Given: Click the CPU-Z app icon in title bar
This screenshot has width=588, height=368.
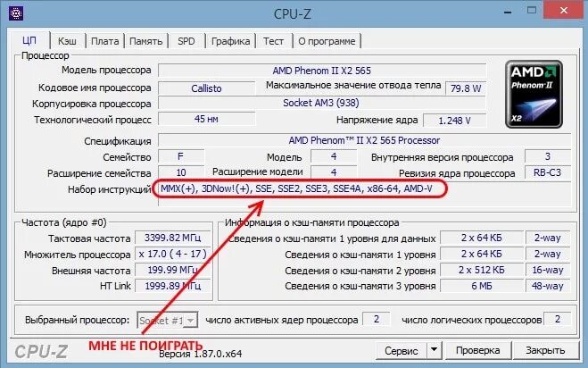Looking at the screenshot, I should tap(16, 14).
